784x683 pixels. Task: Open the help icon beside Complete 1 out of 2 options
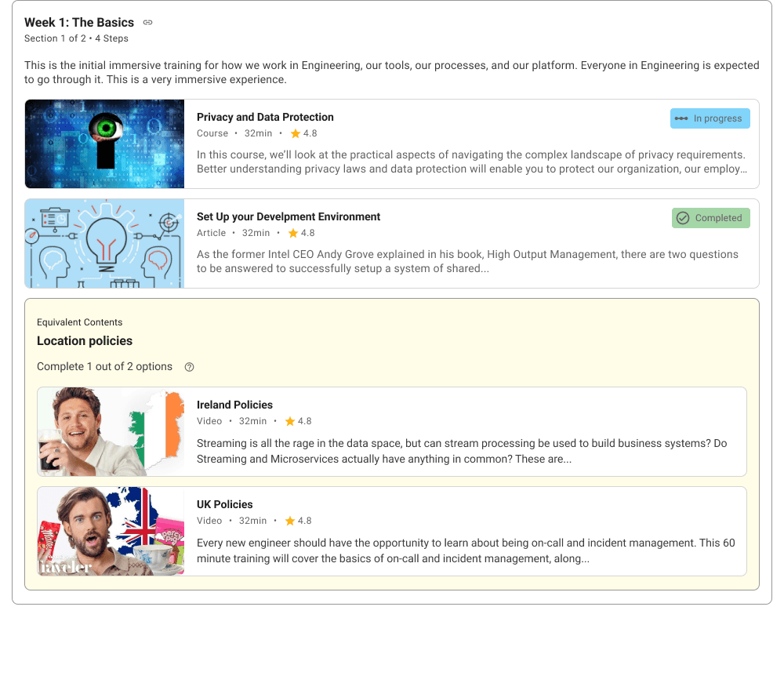189,367
